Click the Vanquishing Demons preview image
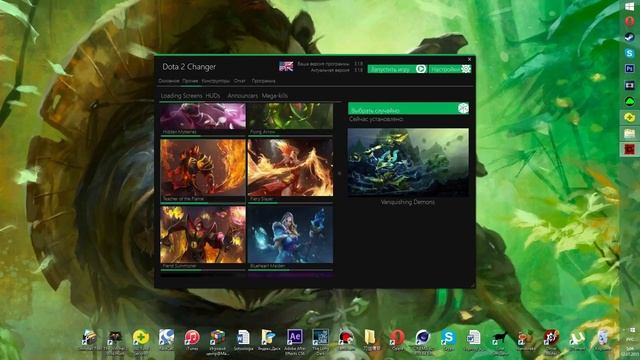 (x=408, y=162)
